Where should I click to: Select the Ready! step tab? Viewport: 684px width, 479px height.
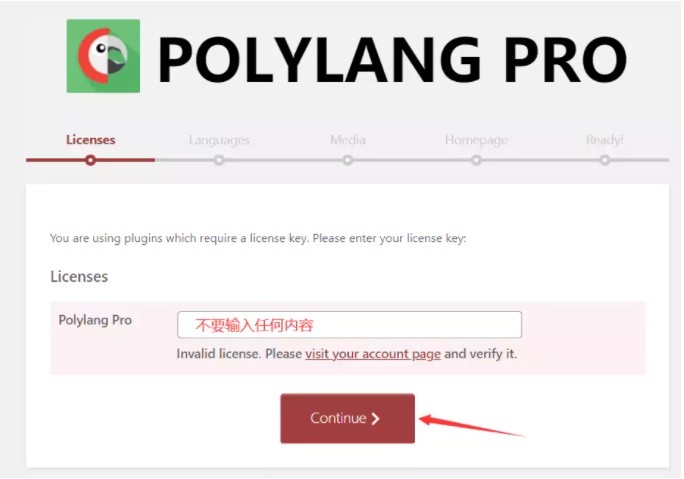click(605, 140)
